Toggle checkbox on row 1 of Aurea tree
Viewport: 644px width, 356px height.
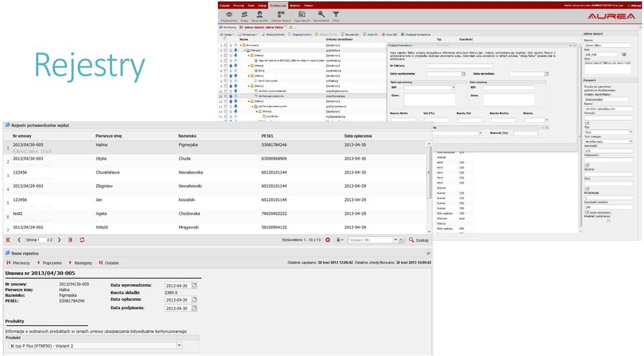pyautogui.click(x=225, y=45)
